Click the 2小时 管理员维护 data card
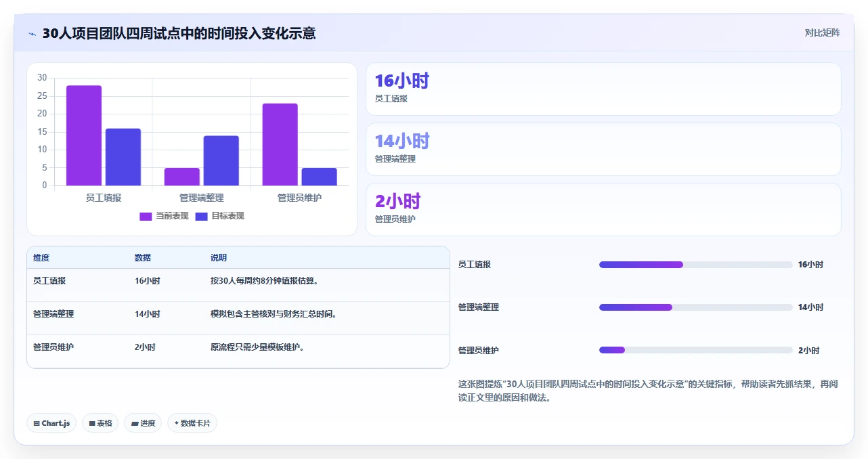 point(603,210)
